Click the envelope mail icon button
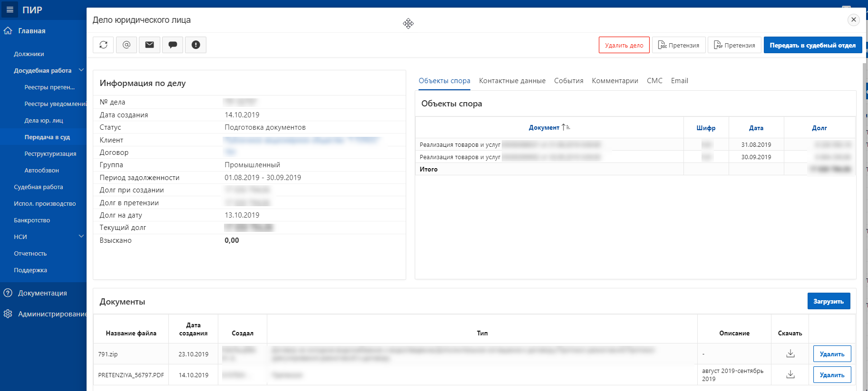This screenshot has height=391, width=868. coord(149,45)
